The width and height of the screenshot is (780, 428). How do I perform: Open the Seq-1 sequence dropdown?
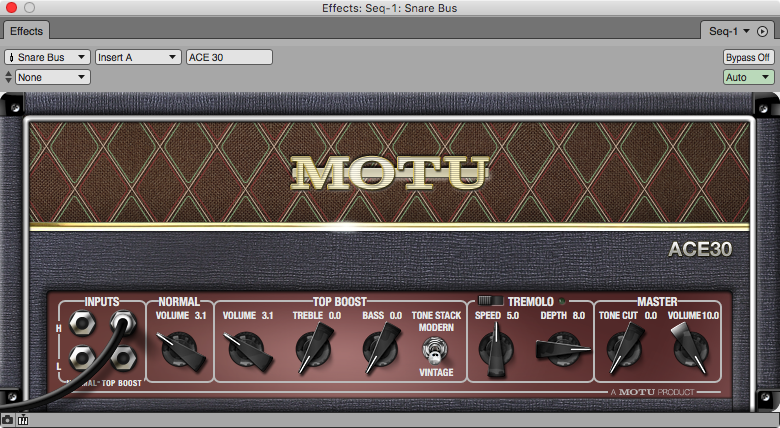pyautogui.click(x=729, y=31)
